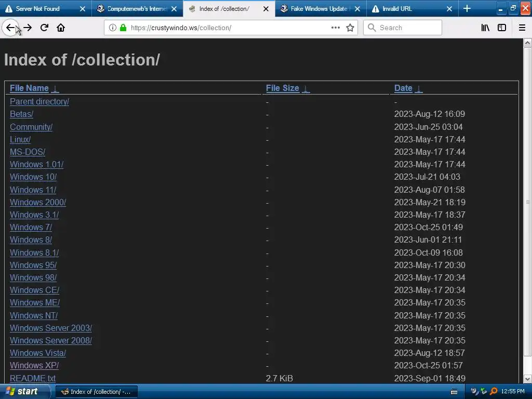The image size is (532, 399).
Task: Click the on-screen keyboard tray icon
Action: click(x=454, y=392)
